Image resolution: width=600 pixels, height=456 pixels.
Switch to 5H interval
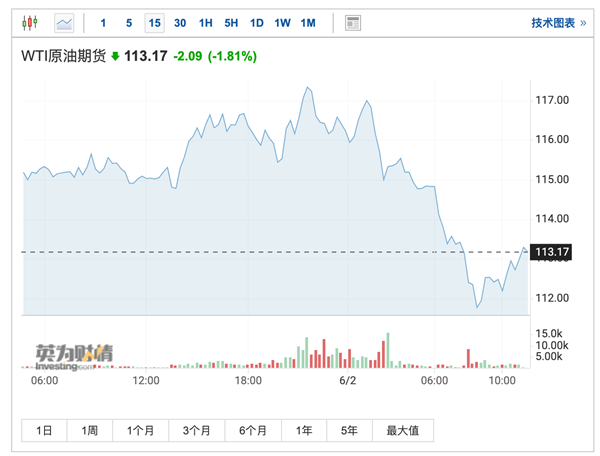pos(231,23)
